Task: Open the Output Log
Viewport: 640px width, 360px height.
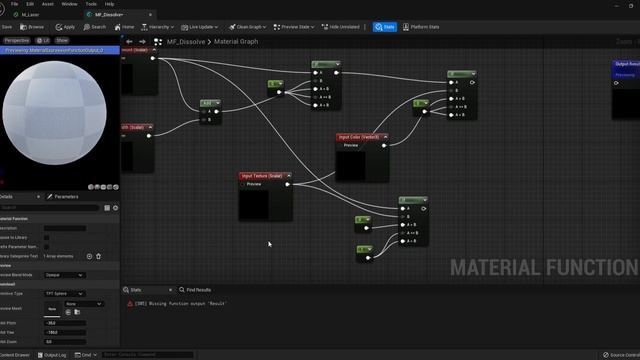Action: click(x=52, y=355)
